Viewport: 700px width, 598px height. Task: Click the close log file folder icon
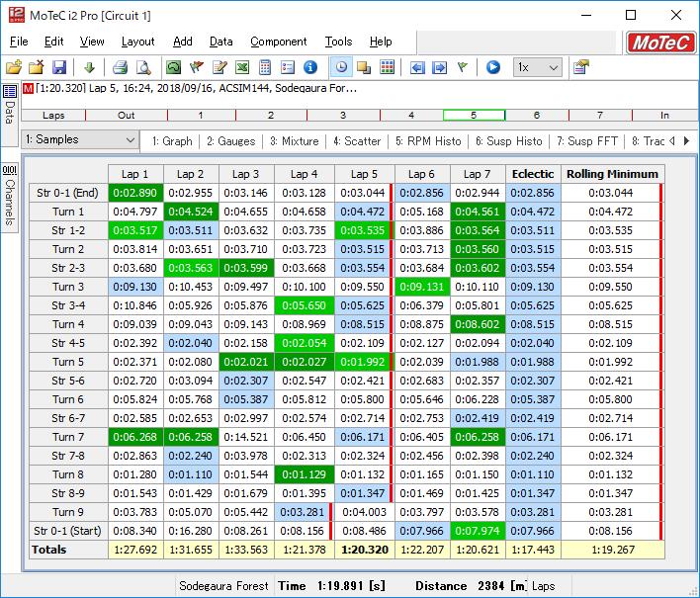37,67
